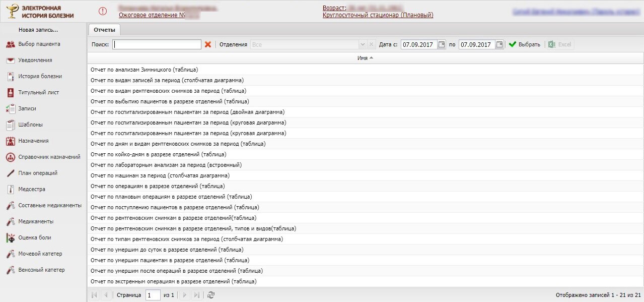This screenshot has height=302, width=644.
Task: Open Уведомления notifications in sidebar
Action: [x=35, y=60]
